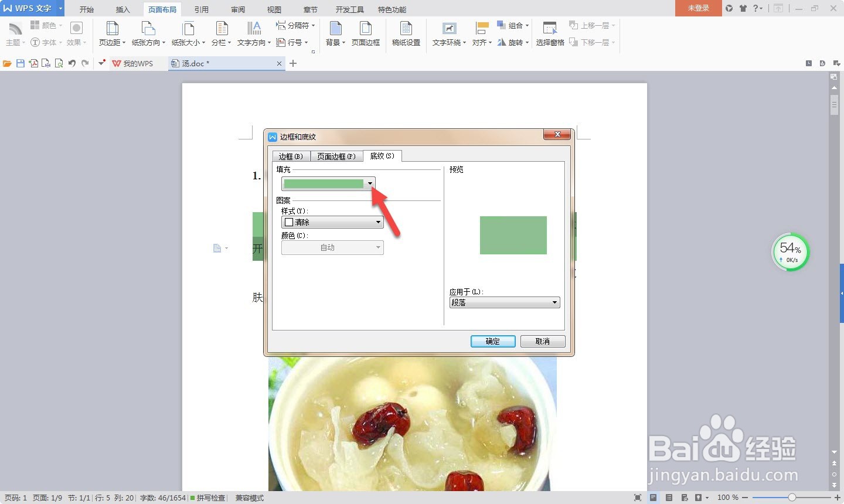The image size is (844, 504).
Task: Click the save disk icon
Action: 21,63
